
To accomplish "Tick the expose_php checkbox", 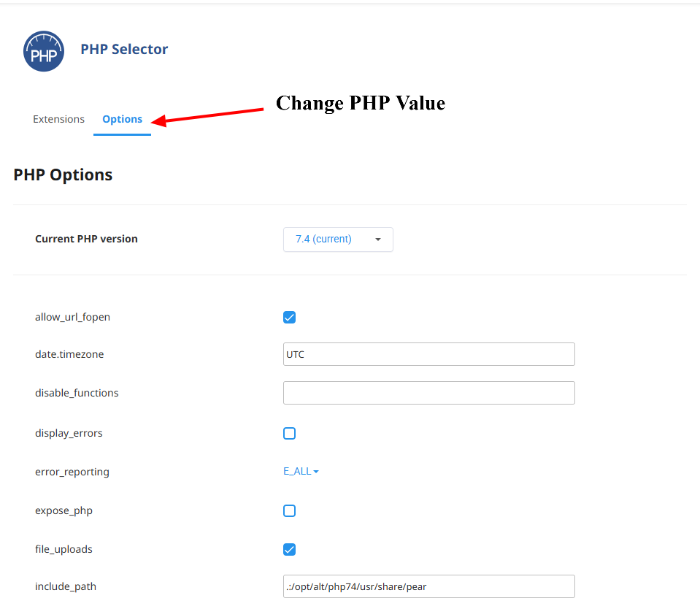I will point(290,510).
